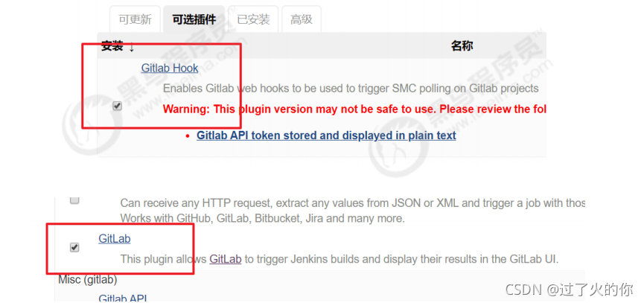Select the 可选插件 tab
This screenshot has width=644, height=303.
pyautogui.click(x=194, y=19)
